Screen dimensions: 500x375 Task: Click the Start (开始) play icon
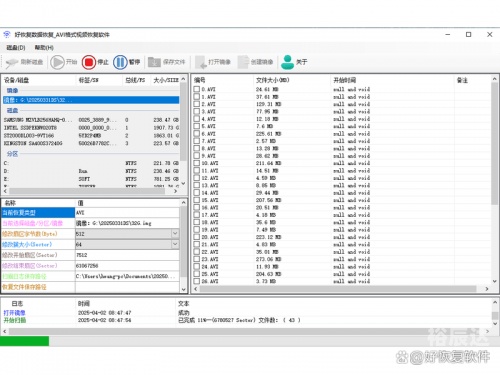[57, 62]
